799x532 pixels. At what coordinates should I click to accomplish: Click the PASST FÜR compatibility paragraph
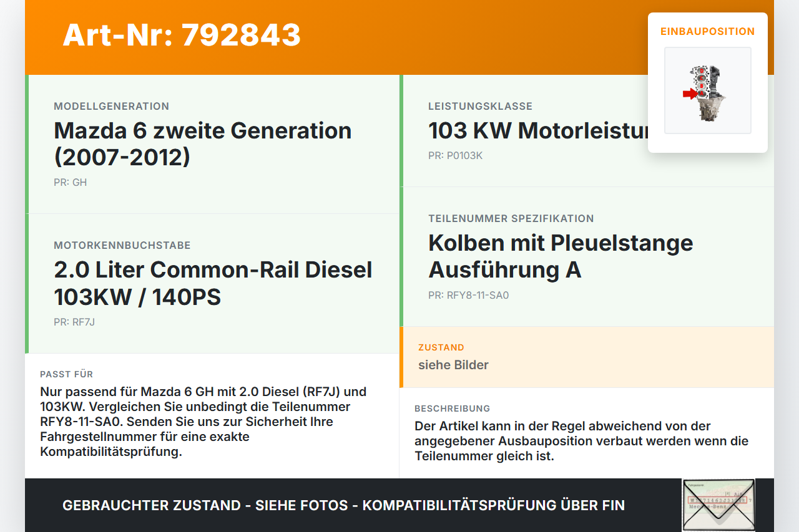click(203, 422)
